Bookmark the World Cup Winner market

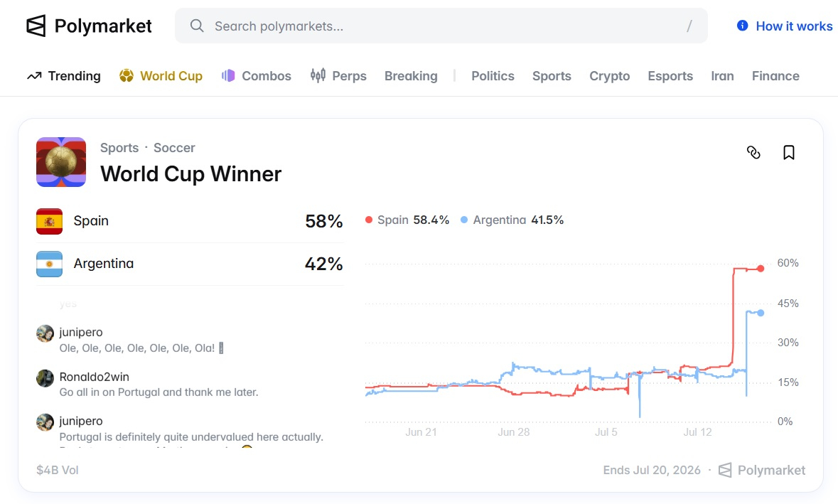tap(789, 153)
